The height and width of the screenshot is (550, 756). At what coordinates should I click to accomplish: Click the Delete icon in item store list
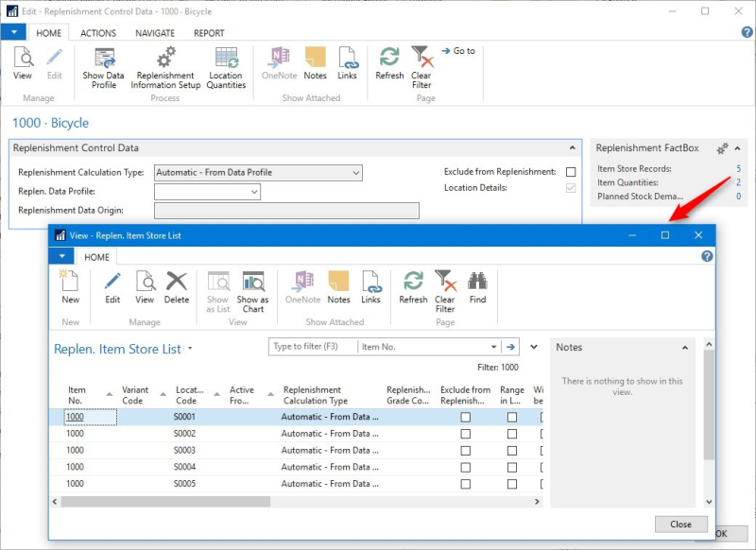[177, 285]
